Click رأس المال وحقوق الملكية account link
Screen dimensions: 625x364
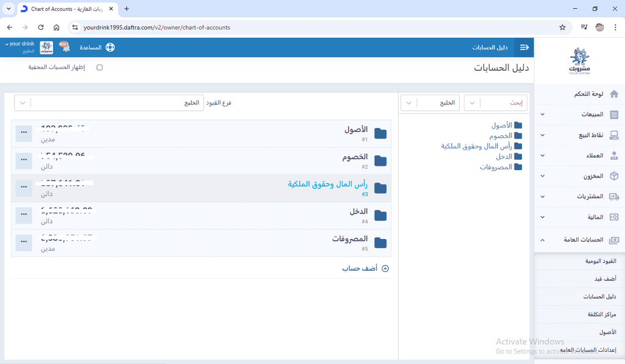[327, 184]
